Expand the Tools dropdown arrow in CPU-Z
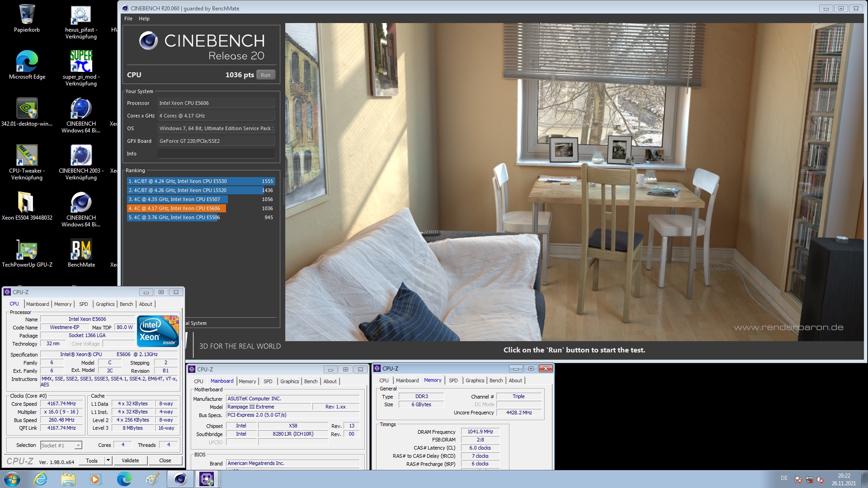Viewport: 868px width, 488px height. 108,460
